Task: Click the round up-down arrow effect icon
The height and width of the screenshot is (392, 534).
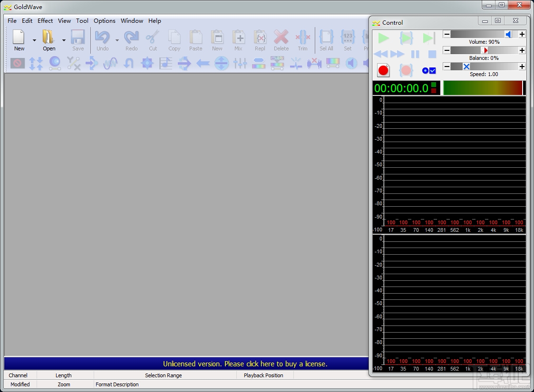Action: (222, 63)
